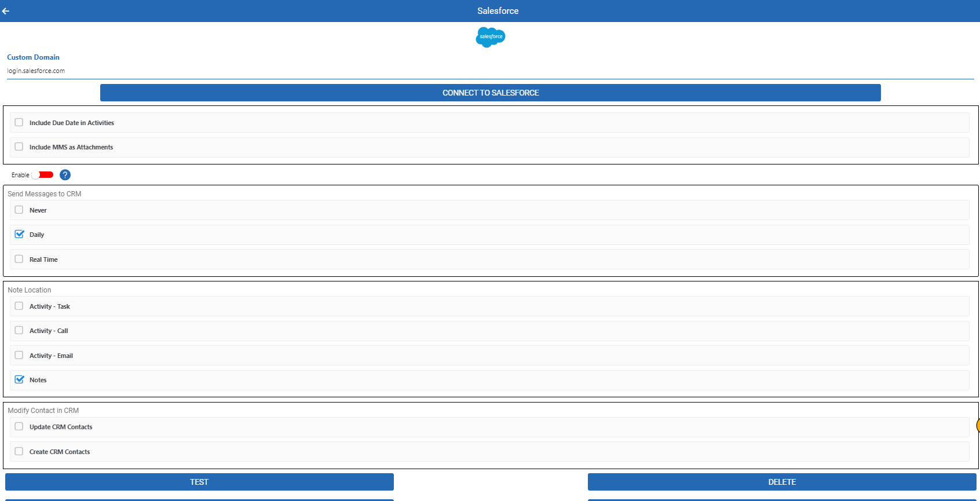Click the TEST button
Image resolution: width=980 pixels, height=501 pixels.
199,482
